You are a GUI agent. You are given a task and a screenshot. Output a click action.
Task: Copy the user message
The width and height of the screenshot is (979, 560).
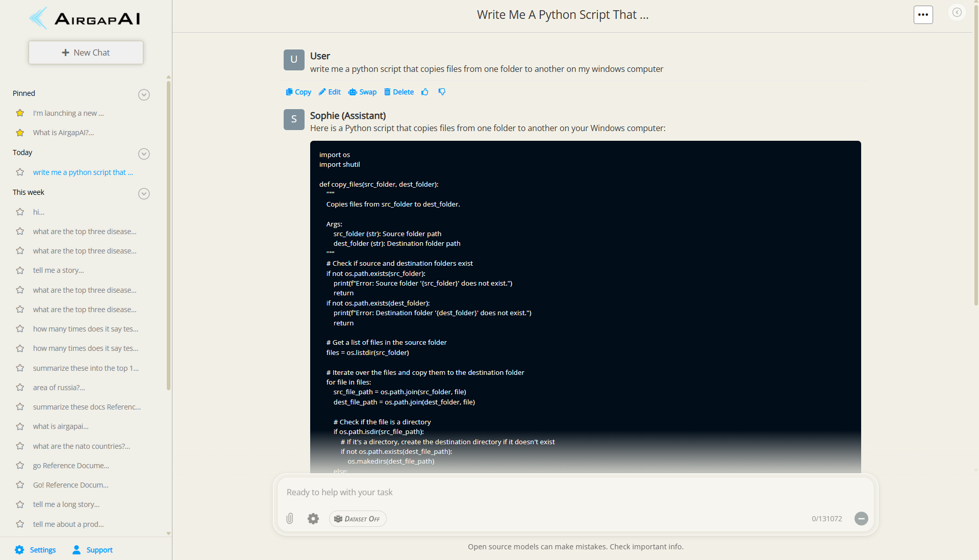[x=298, y=92]
